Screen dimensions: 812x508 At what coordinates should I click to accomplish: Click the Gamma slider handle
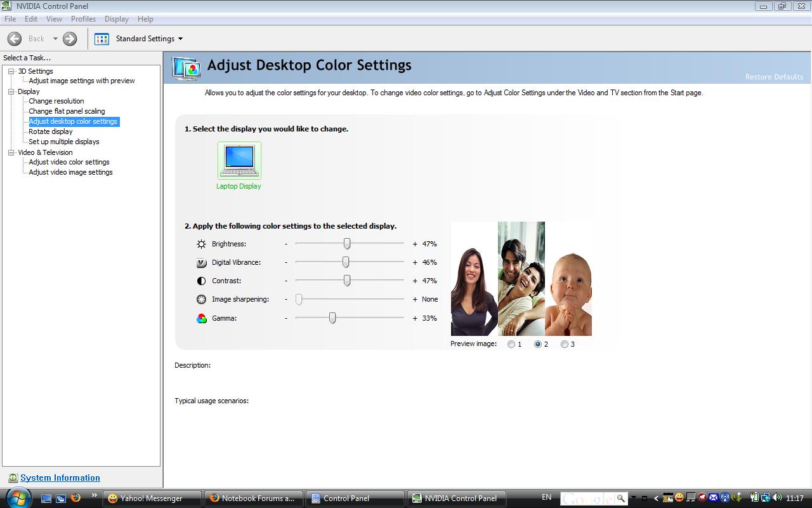click(332, 318)
